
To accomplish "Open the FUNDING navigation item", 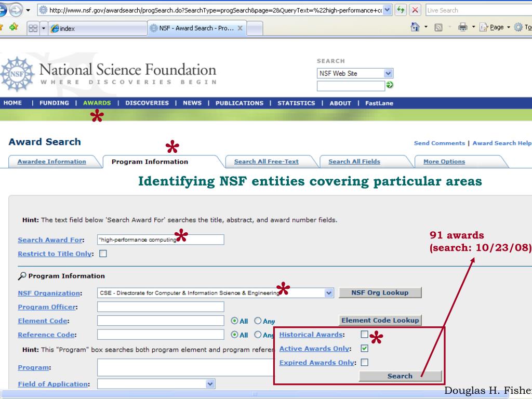I will coord(54,103).
